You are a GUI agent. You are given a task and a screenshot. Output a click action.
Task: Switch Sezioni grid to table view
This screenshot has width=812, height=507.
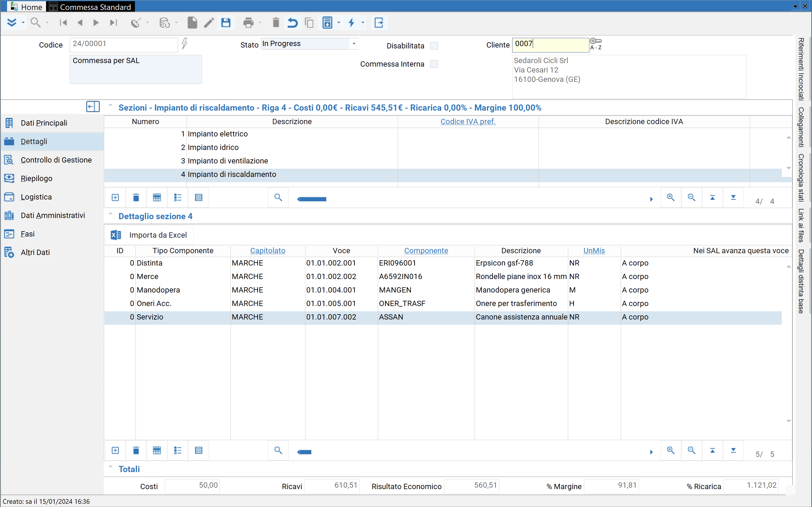[157, 197]
